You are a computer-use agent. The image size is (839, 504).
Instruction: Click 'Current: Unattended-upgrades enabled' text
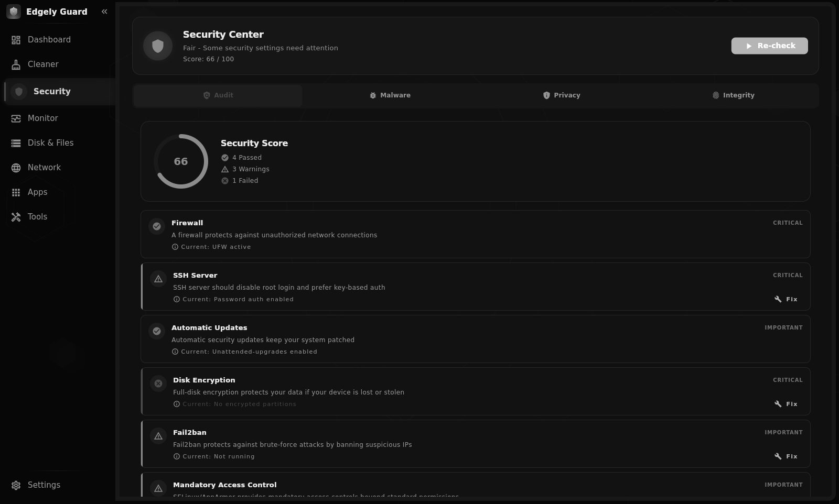[249, 352]
